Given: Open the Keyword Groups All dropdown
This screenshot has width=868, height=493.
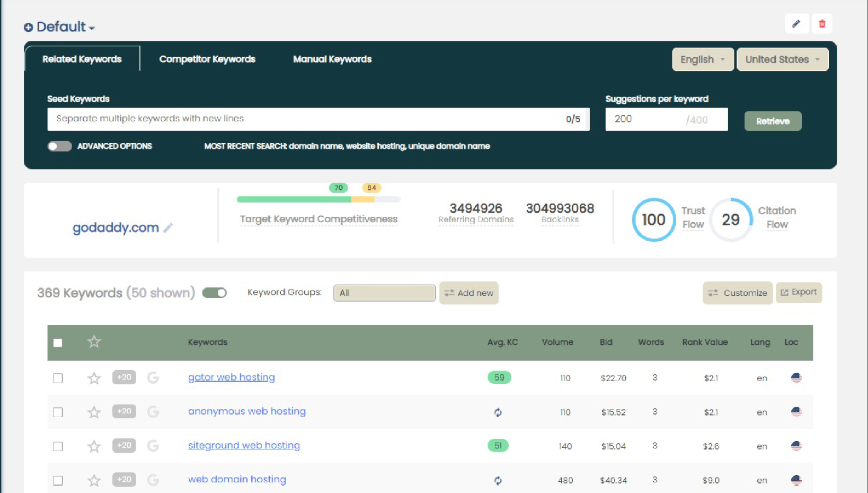Looking at the screenshot, I should click(x=384, y=293).
